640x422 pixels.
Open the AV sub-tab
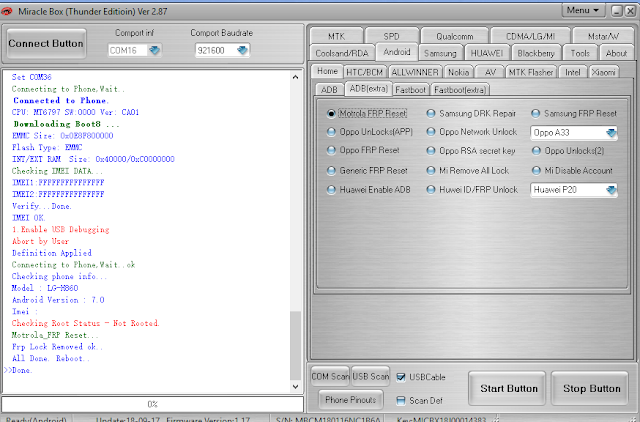tap(490, 72)
